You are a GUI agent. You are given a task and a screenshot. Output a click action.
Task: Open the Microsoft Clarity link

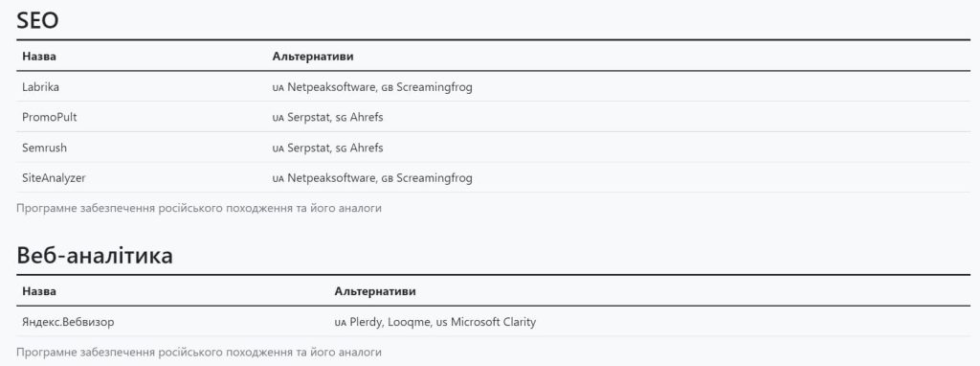pyautogui.click(x=493, y=322)
